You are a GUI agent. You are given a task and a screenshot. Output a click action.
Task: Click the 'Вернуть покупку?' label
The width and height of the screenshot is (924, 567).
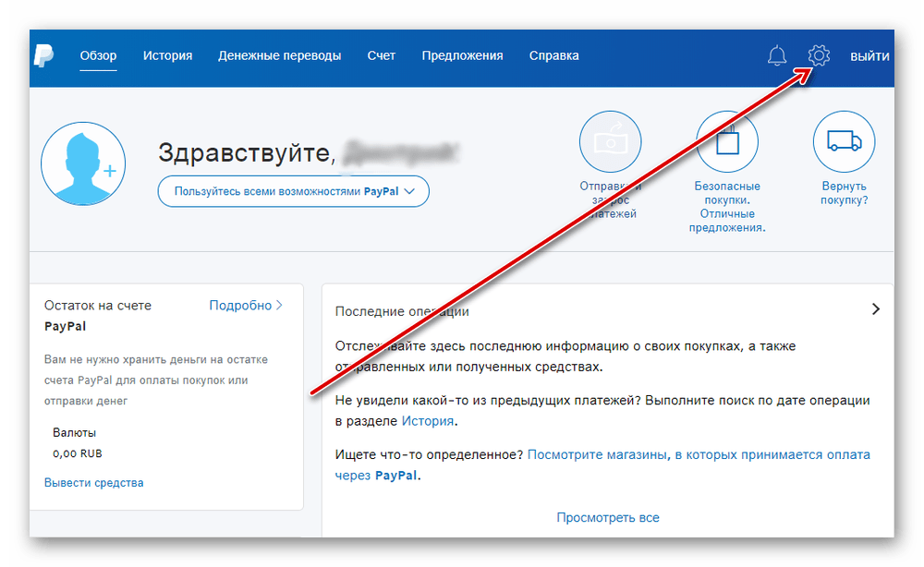pyautogui.click(x=844, y=193)
